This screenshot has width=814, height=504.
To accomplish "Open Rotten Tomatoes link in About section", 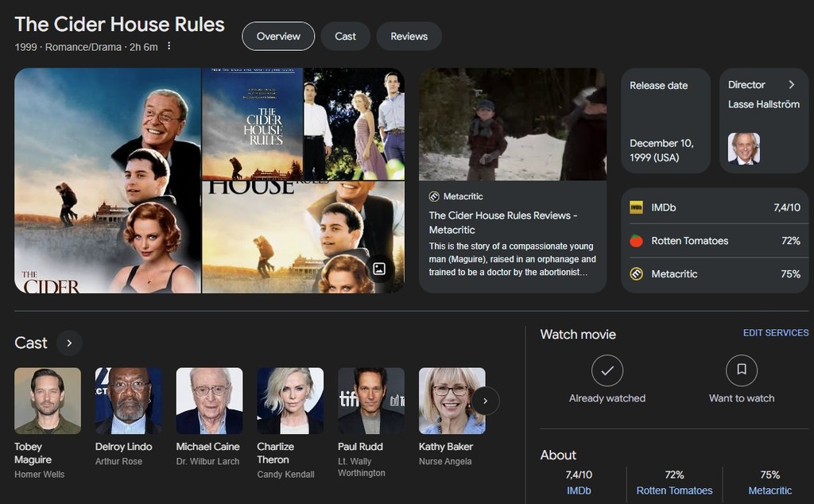I will point(674,490).
